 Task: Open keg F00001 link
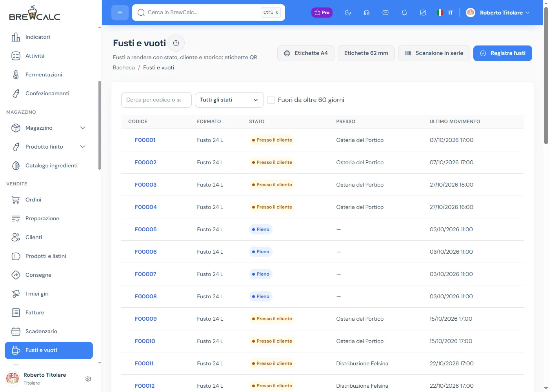(x=145, y=140)
